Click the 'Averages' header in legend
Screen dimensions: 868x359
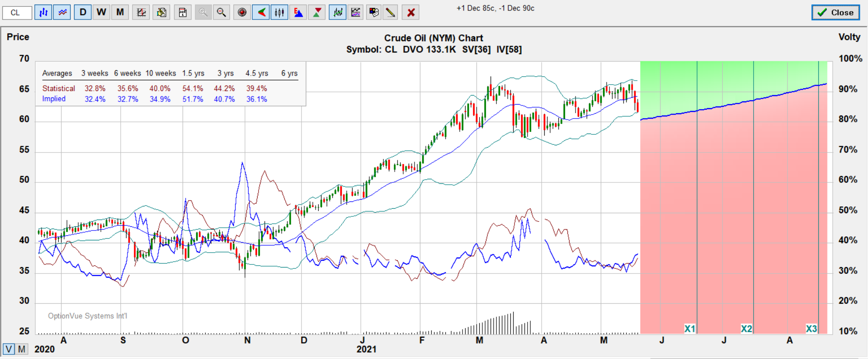tap(57, 73)
